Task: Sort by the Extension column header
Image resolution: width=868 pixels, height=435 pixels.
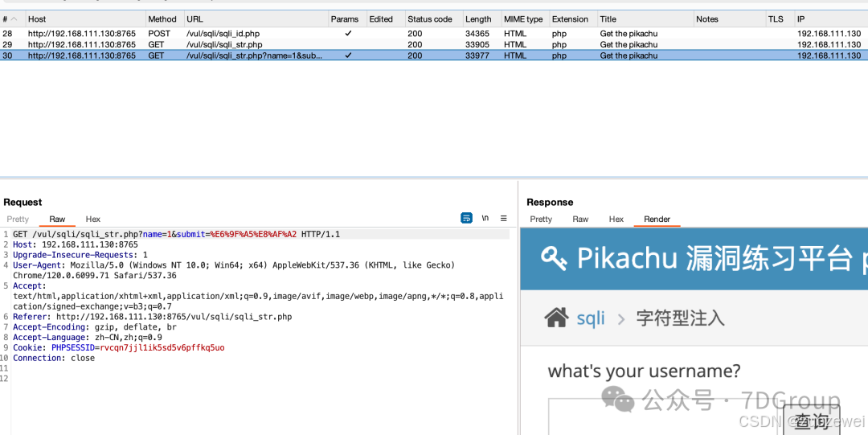Action: tap(574, 18)
